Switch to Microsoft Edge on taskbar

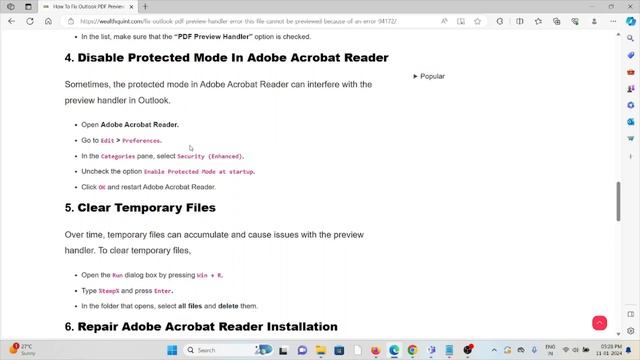click(394, 350)
